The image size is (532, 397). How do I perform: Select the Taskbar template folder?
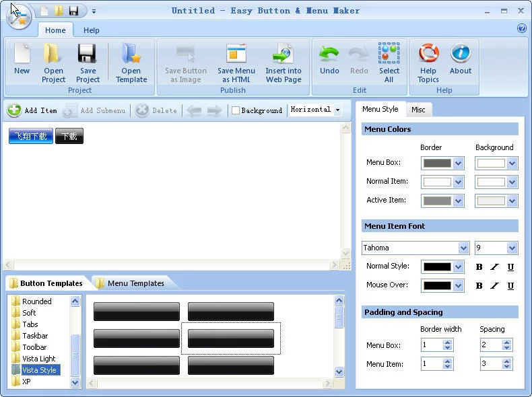tap(35, 336)
